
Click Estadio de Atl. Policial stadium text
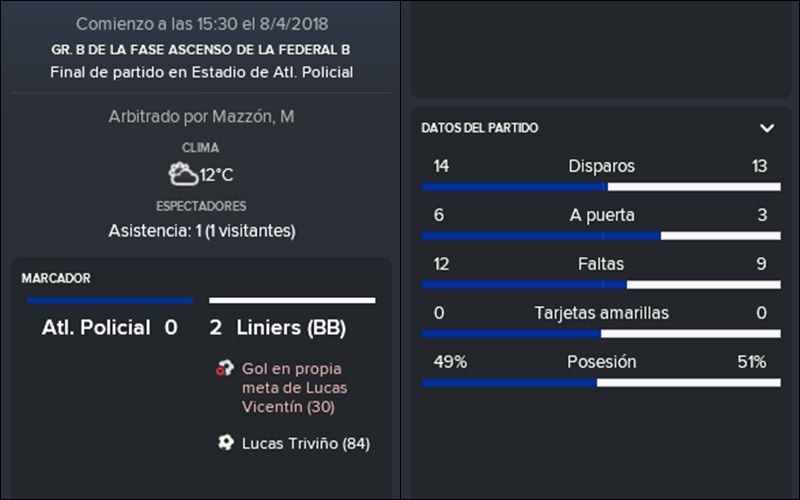coord(272,72)
